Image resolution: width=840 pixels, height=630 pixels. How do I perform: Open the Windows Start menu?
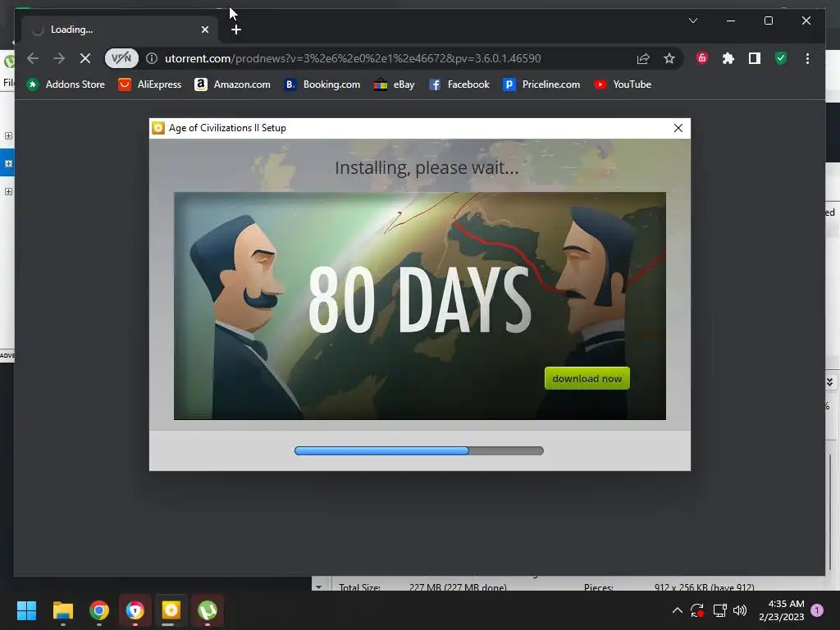[26, 610]
